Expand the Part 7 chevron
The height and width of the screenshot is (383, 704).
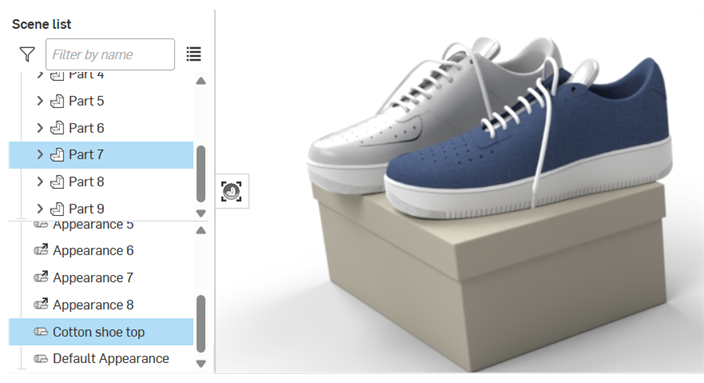(x=40, y=154)
